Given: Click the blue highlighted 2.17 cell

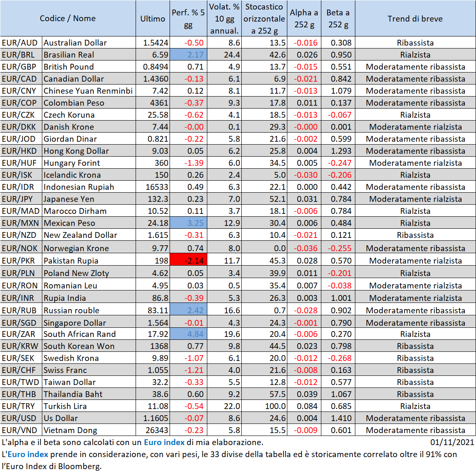Looking at the screenshot, I should coord(188,55).
